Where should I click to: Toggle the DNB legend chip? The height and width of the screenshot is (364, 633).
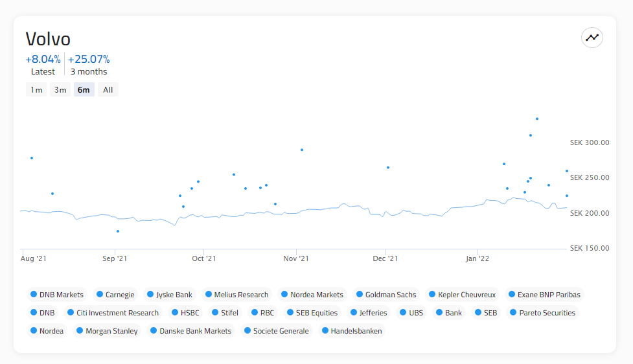[42, 313]
